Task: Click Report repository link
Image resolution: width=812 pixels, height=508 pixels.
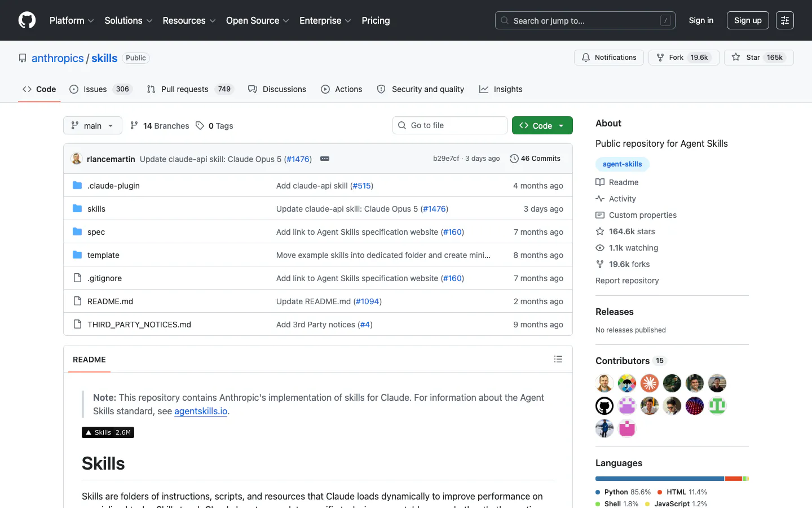Action: pyautogui.click(x=627, y=281)
